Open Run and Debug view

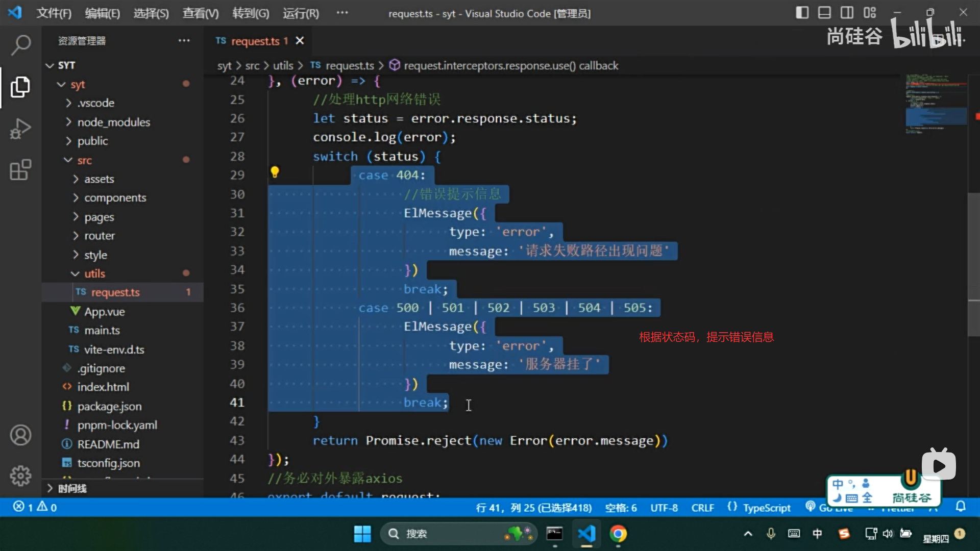(20, 129)
